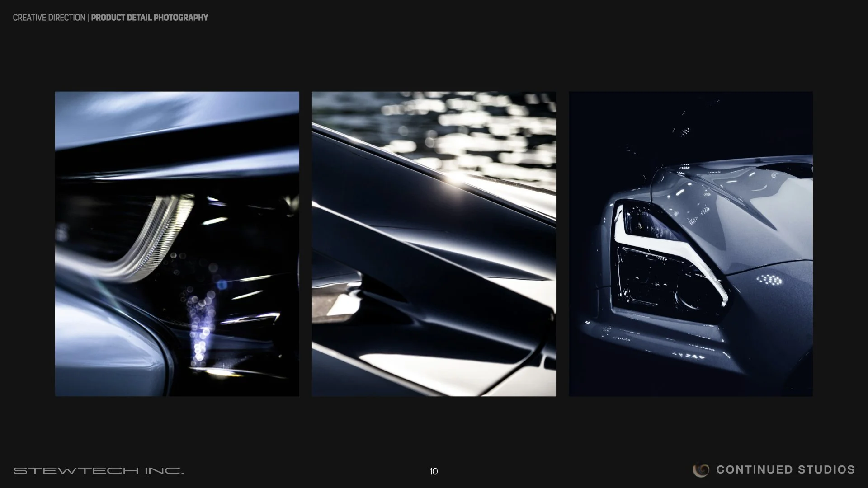Click the STEWTECH INC. logo text
Screen dimensions: 868x488
pyautogui.click(x=99, y=471)
